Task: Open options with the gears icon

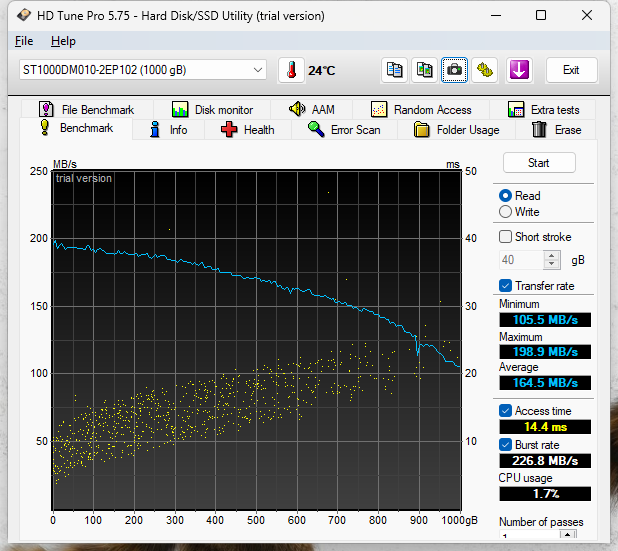Action: click(484, 70)
